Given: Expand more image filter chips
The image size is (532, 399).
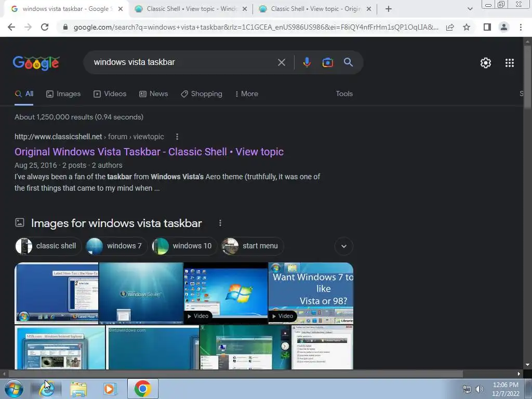Looking at the screenshot, I should coord(344,246).
